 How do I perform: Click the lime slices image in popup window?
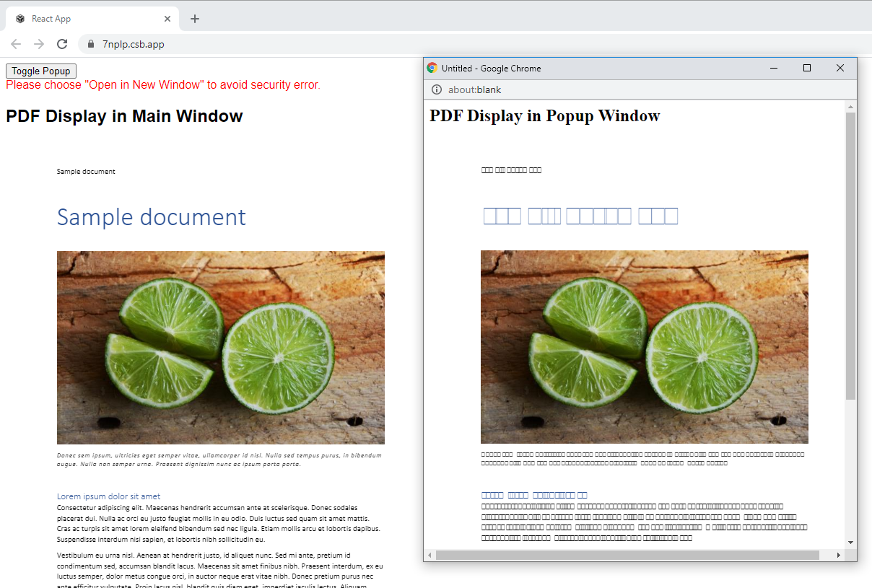click(644, 346)
